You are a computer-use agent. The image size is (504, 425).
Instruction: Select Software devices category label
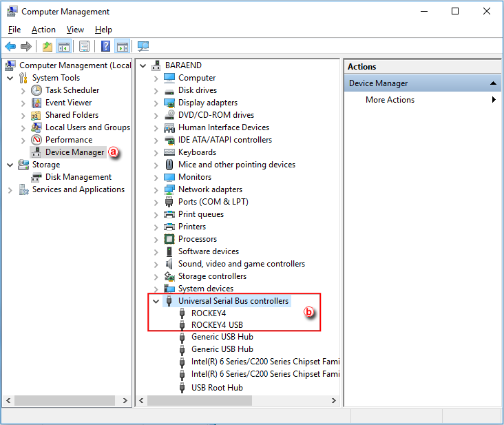209,251
